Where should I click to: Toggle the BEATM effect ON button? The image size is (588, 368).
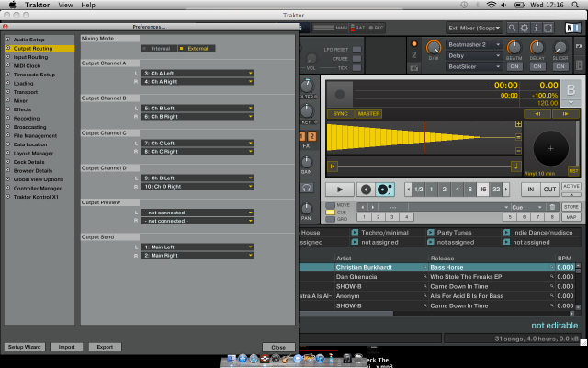tap(514, 66)
